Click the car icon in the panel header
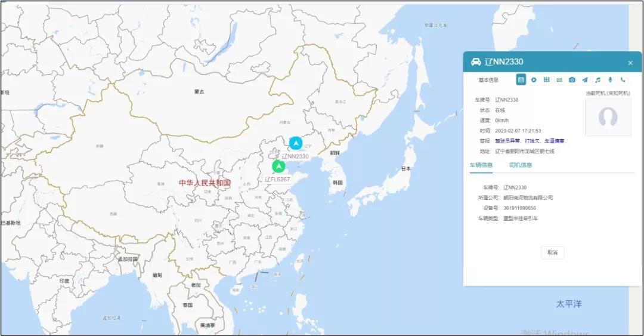The width and height of the screenshot is (644, 336). click(x=476, y=62)
